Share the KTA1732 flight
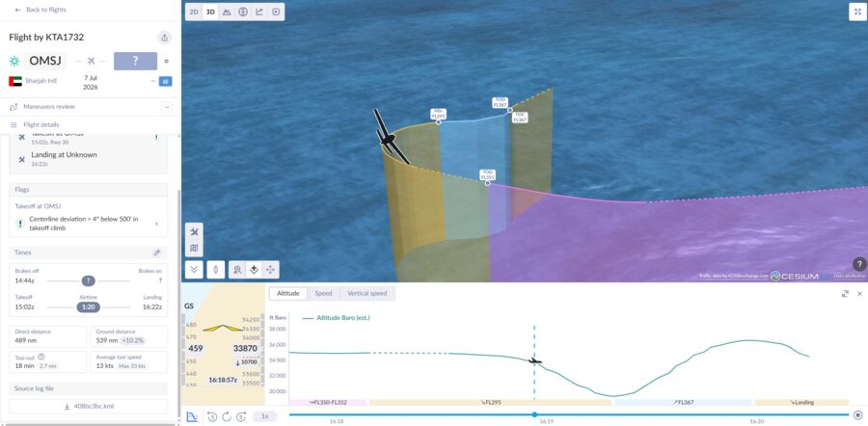This screenshot has width=868, height=426. click(x=164, y=38)
